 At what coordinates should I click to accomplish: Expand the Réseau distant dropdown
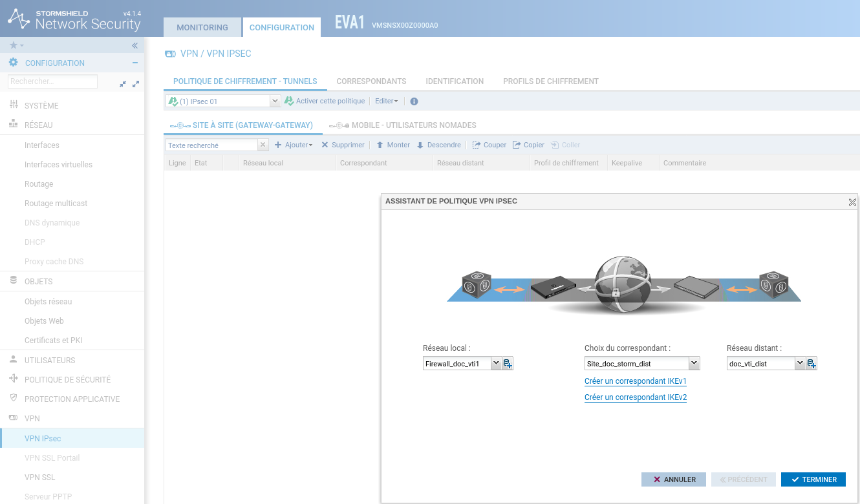tap(800, 363)
